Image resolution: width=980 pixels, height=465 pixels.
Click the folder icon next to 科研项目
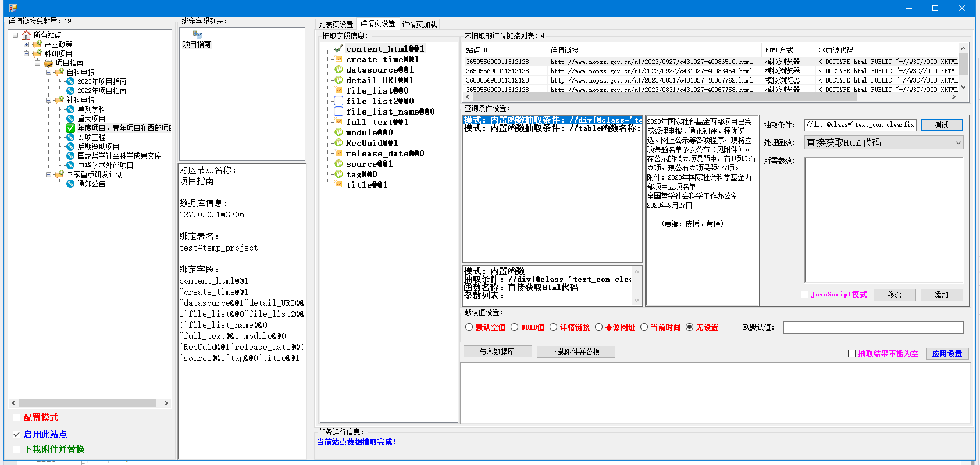coord(37,53)
